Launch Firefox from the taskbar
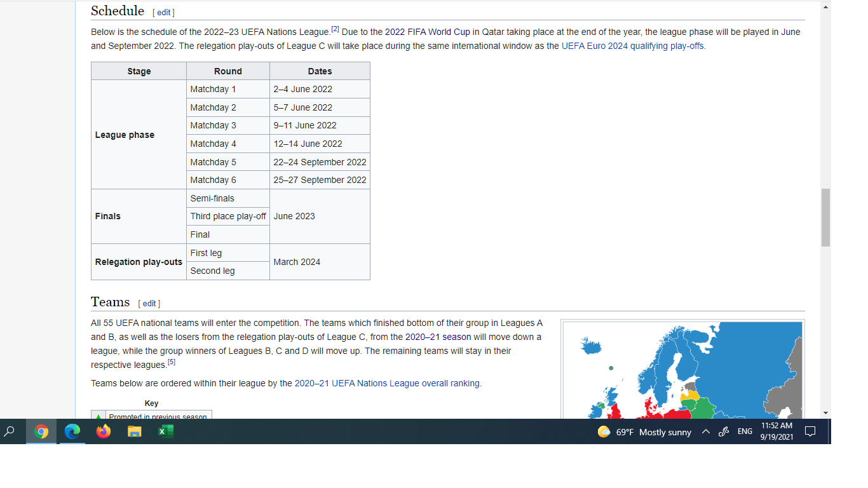This screenshot has width=868, height=488. [104, 431]
